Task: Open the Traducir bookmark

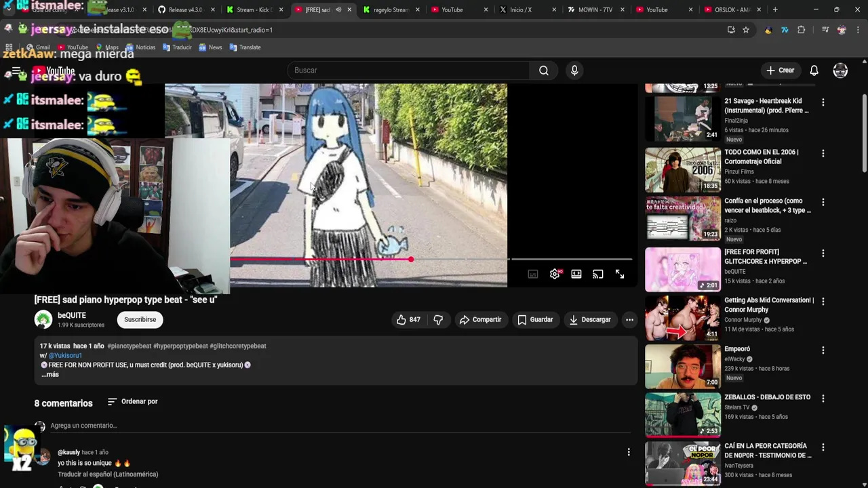Action: click(x=177, y=47)
